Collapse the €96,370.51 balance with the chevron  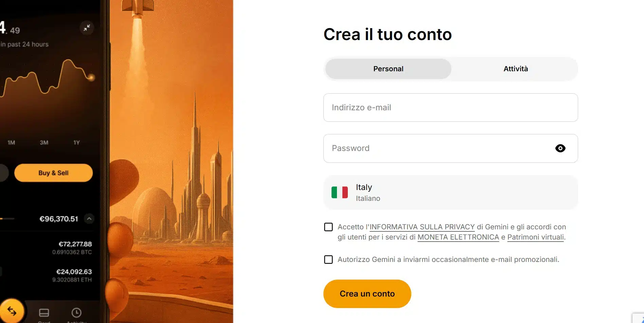click(89, 219)
